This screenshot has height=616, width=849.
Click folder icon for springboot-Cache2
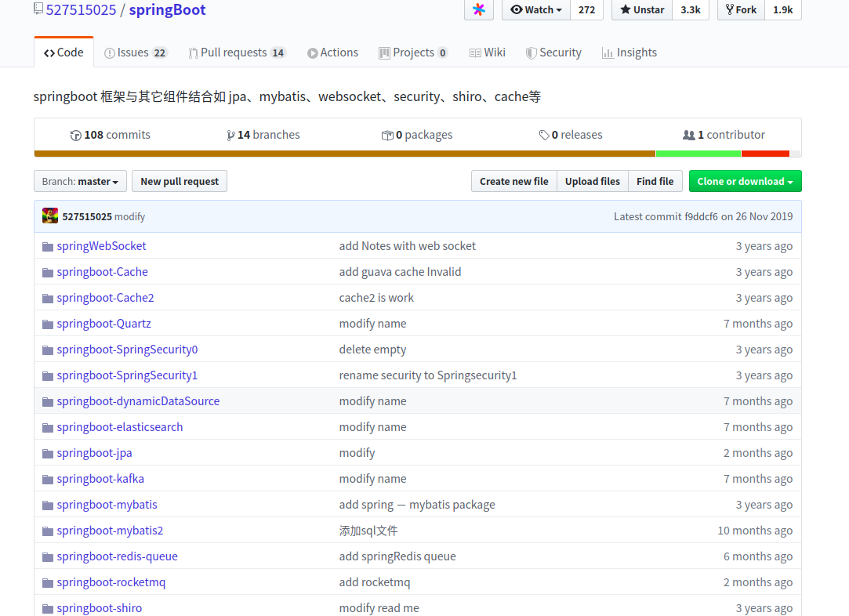coord(48,299)
